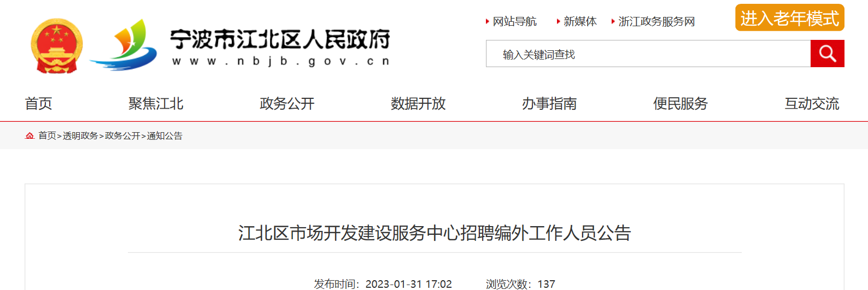Click the red arrow beside 网站导航
This screenshot has width=868, height=290.
click(487, 21)
